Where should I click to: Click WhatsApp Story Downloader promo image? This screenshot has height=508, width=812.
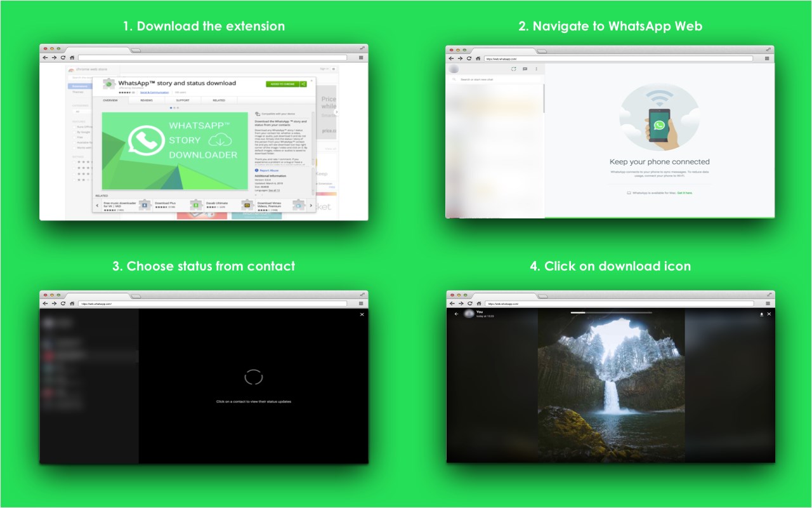[174, 151]
